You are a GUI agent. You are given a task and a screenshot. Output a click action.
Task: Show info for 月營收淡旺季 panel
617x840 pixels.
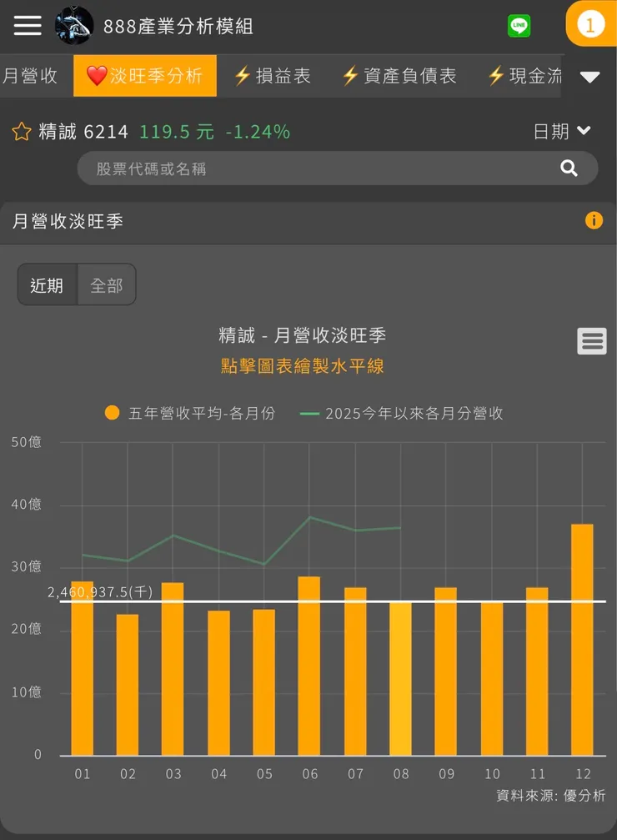[594, 220]
